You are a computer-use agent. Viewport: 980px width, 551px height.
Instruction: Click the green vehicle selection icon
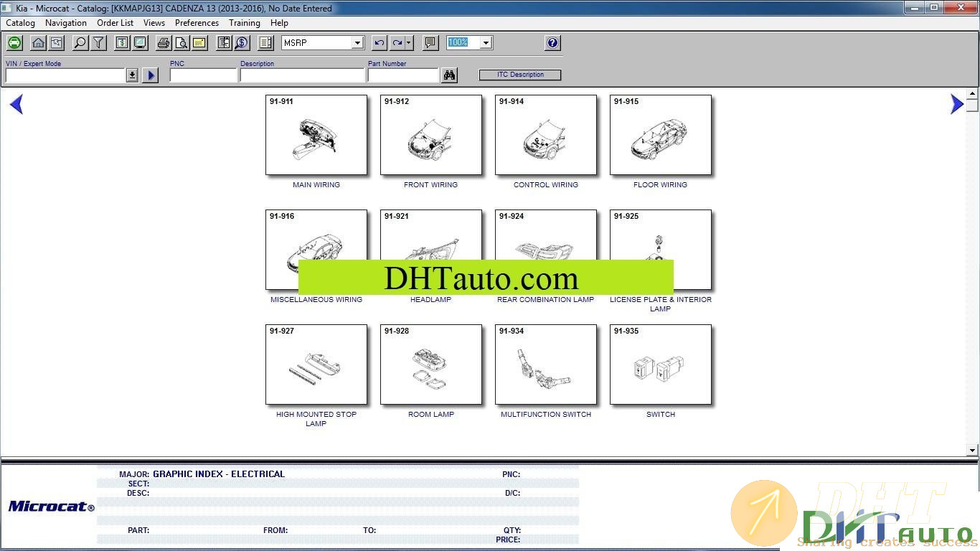(14, 43)
